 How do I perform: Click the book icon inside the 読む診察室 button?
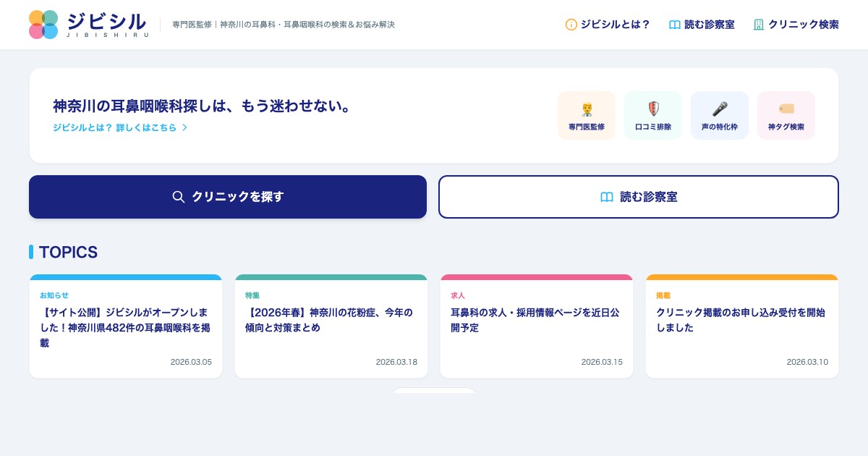pos(607,197)
